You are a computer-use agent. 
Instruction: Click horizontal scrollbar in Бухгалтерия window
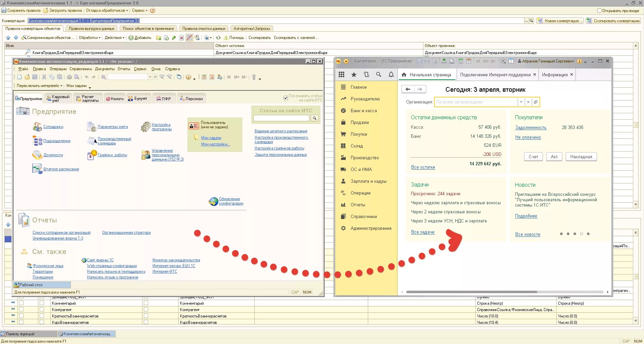click(471, 292)
